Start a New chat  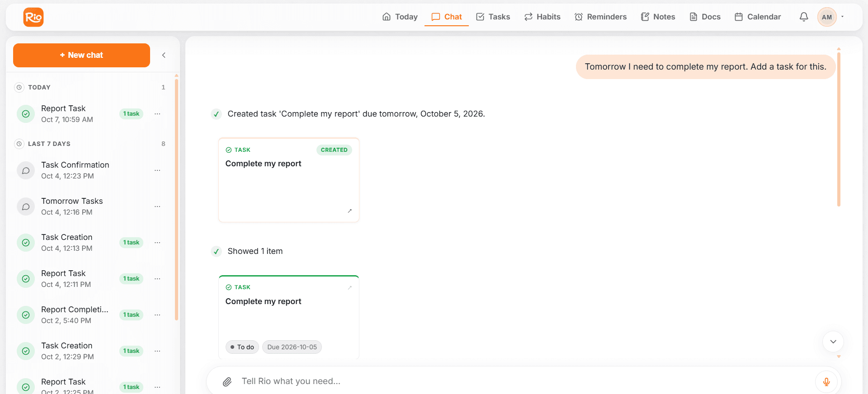pyautogui.click(x=81, y=55)
